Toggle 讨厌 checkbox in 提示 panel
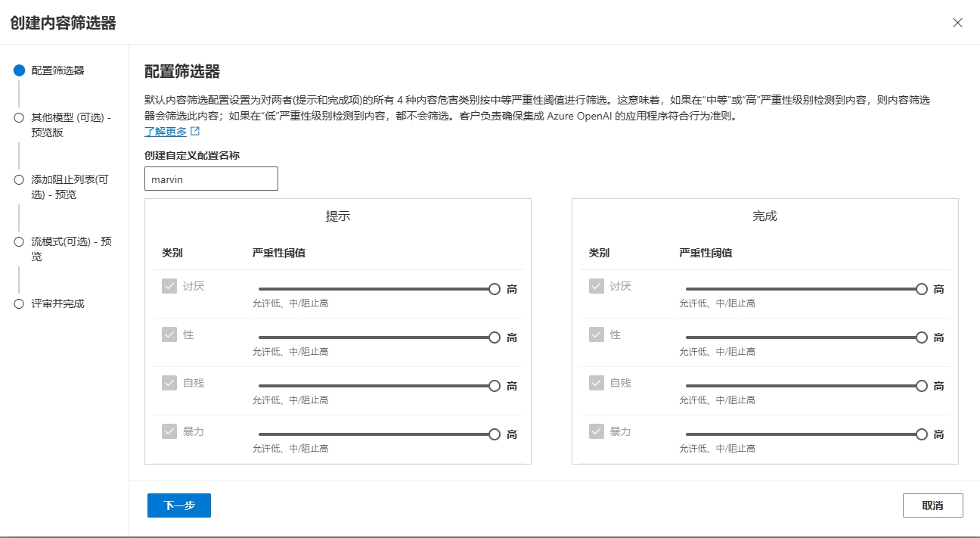The image size is (980, 538). [169, 286]
